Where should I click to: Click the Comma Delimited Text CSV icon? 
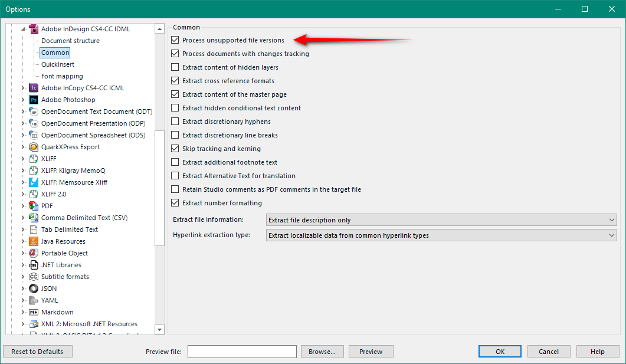[34, 218]
